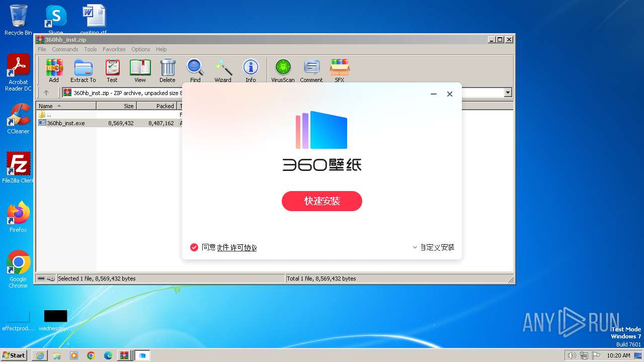Click the volume icon in system tray

(572, 355)
